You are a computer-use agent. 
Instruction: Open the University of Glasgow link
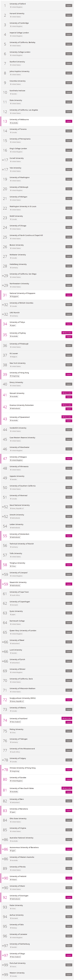pyautogui.click(x=18, y=457)
